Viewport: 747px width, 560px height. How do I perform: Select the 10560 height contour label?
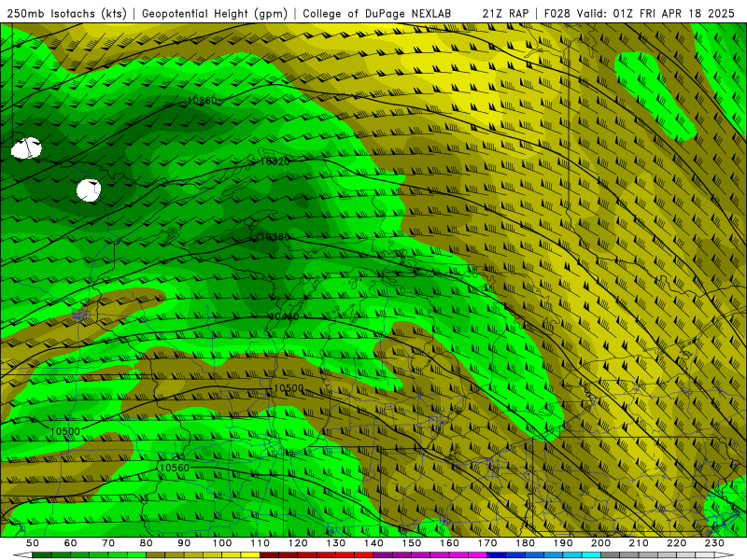pyautogui.click(x=175, y=468)
